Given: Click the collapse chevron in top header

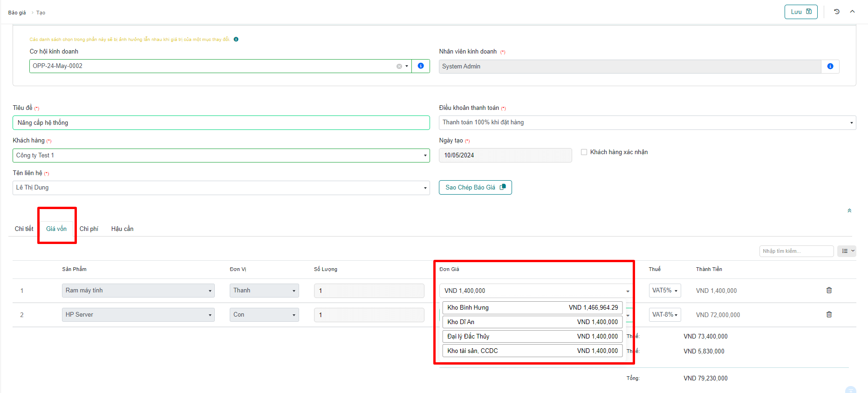Looking at the screenshot, I should pos(852,12).
